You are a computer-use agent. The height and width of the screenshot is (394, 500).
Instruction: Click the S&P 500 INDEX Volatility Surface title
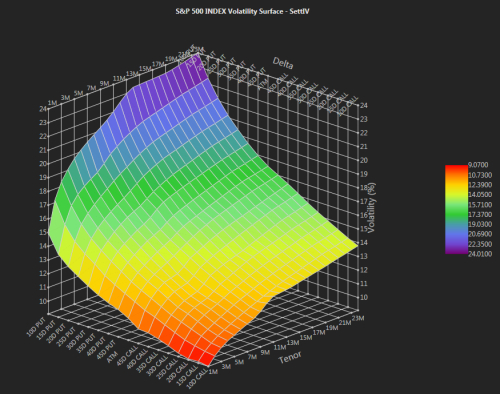click(242, 11)
